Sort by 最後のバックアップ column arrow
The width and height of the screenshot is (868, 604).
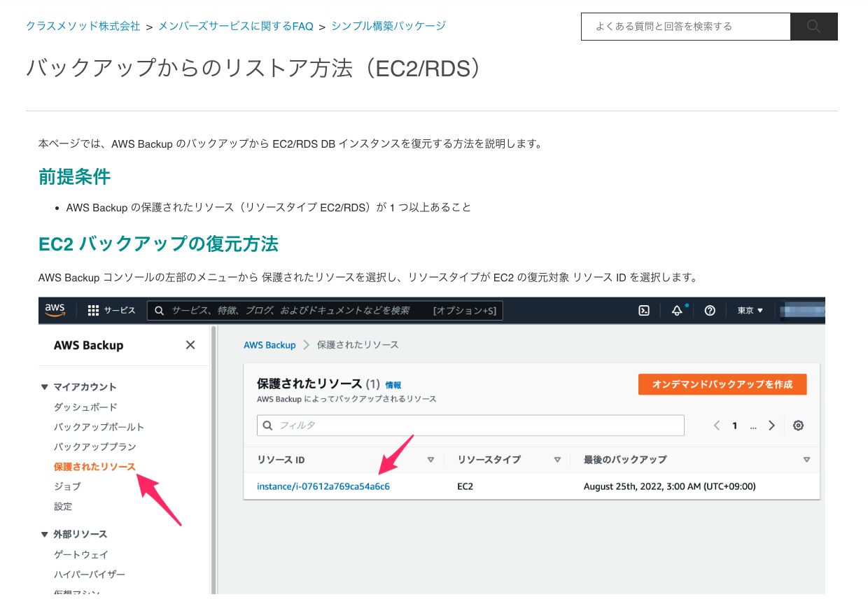coord(806,460)
